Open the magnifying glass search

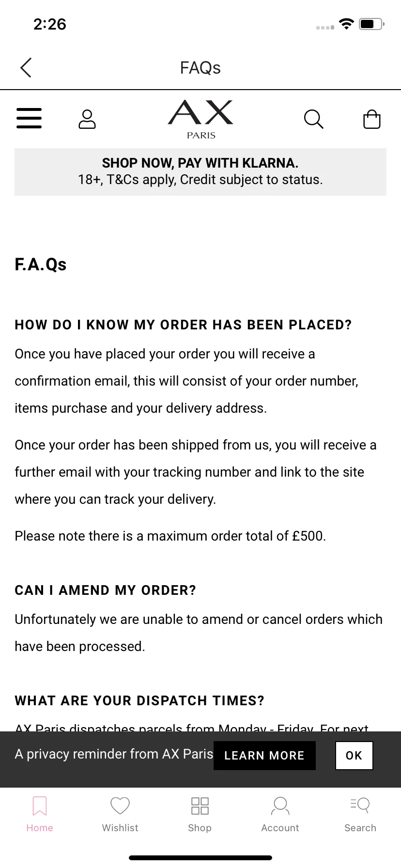tap(313, 119)
